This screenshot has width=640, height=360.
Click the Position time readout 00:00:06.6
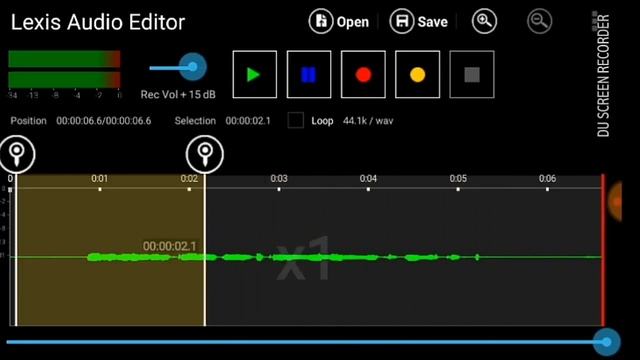point(104,121)
